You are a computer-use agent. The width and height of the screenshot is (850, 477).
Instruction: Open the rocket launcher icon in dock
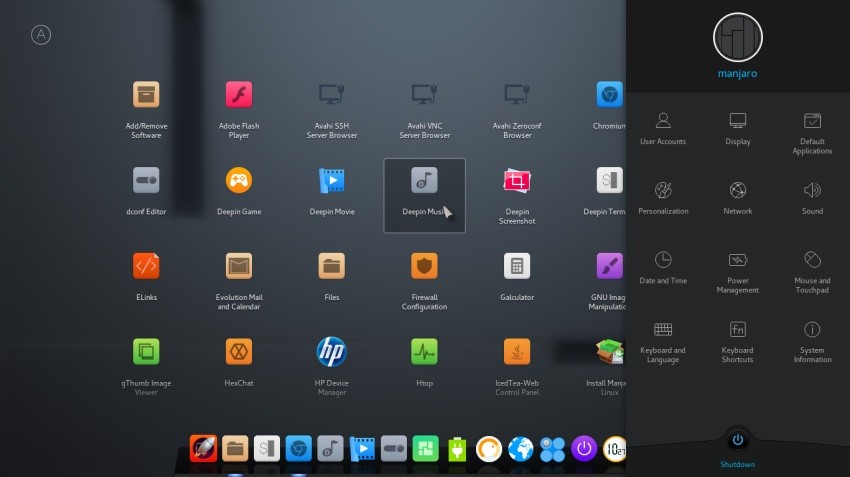pos(203,449)
